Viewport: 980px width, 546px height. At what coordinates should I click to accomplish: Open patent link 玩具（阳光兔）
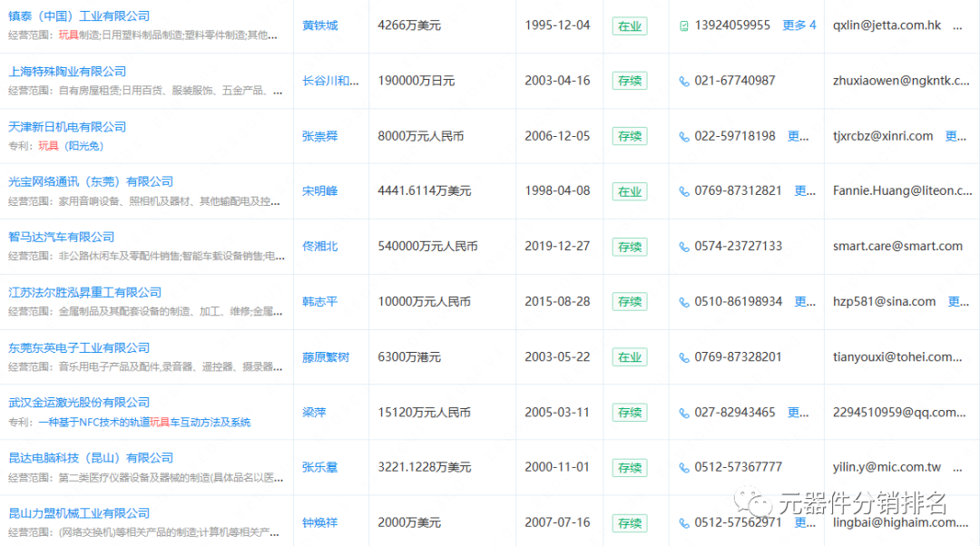pyautogui.click(x=71, y=146)
